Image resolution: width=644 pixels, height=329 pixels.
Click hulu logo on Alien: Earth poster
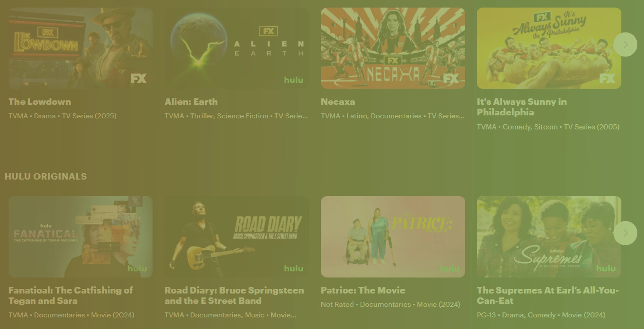(293, 80)
